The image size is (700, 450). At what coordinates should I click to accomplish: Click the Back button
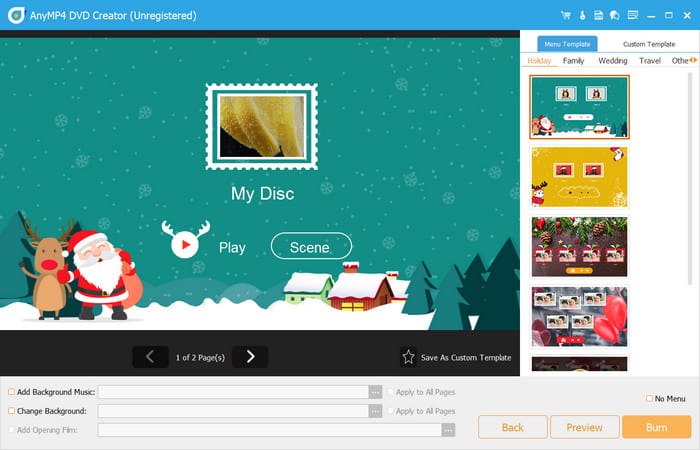tap(512, 427)
